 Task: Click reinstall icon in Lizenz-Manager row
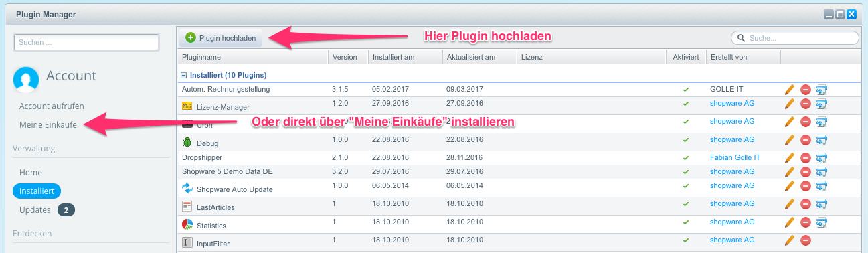pyautogui.click(x=822, y=104)
